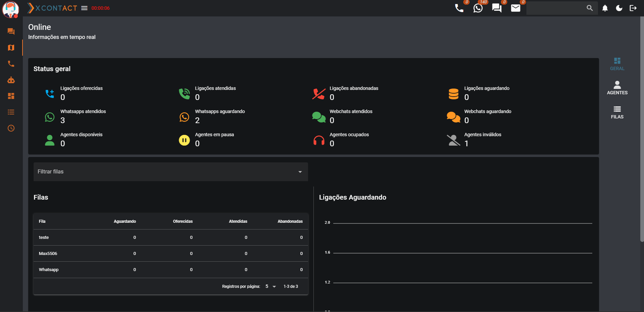This screenshot has height=312, width=644.
Task: Toggle dark mode with the moon icon
Action: click(619, 8)
